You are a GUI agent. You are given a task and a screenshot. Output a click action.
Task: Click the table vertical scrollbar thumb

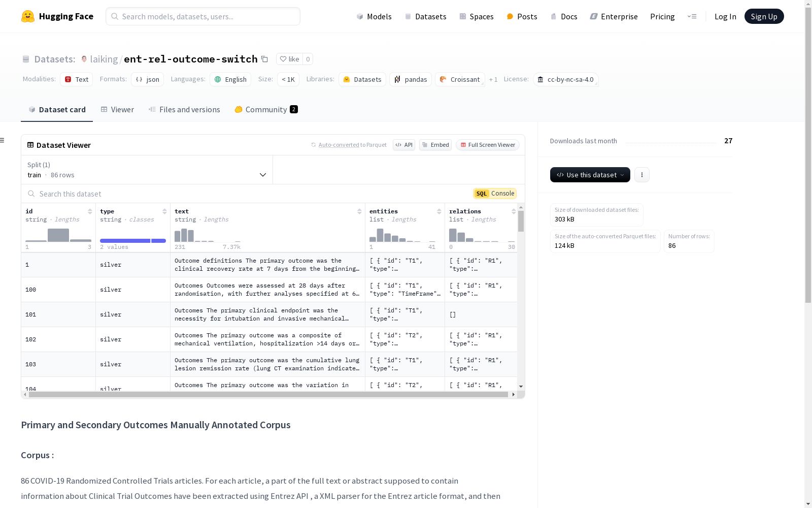pyautogui.click(x=521, y=221)
